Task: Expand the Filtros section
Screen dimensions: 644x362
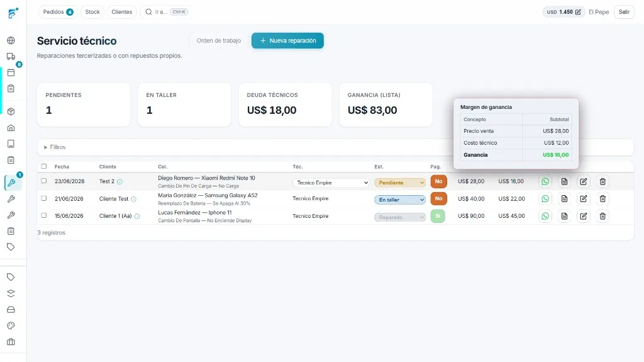Action: [55, 147]
